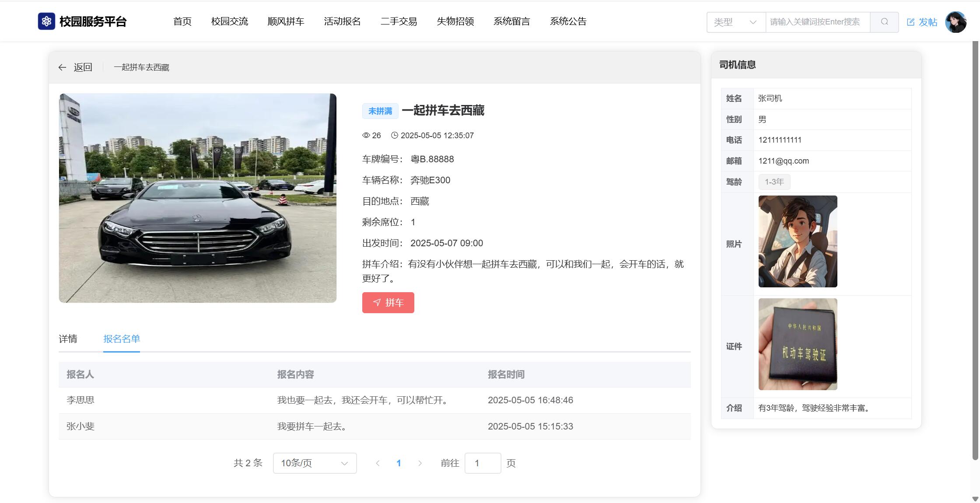Click the 发帖 post edit icon
The width and height of the screenshot is (980, 503).
(x=910, y=22)
